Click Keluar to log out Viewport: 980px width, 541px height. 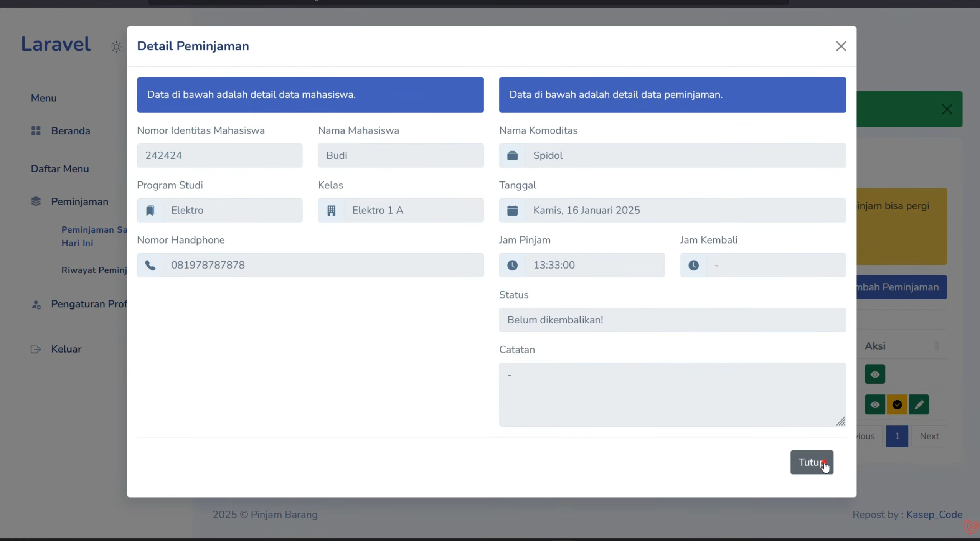[66, 349]
